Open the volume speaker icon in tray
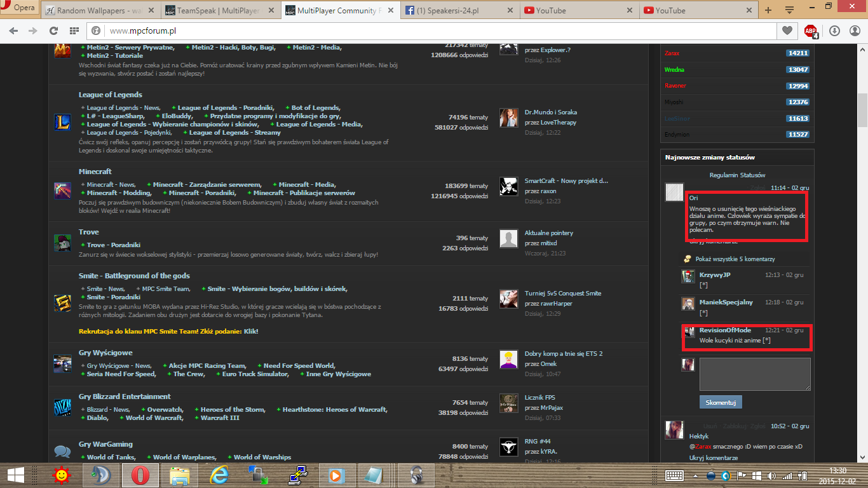This screenshot has width=868, height=488. (x=772, y=475)
